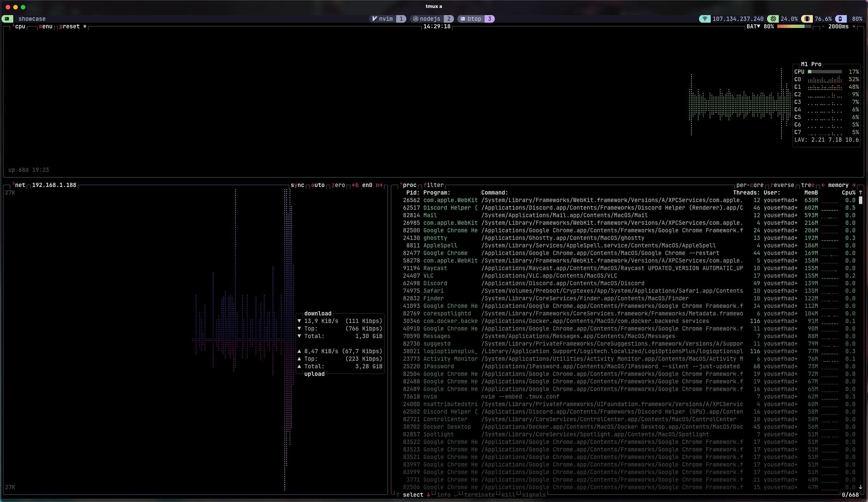
Task: Click the BAT 80% gradient meter
Action: click(793, 26)
